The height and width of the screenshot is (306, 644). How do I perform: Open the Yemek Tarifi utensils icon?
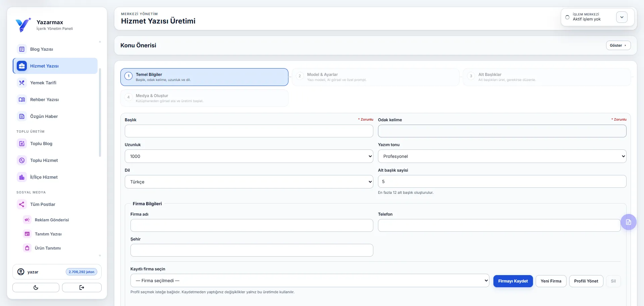(22, 83)
